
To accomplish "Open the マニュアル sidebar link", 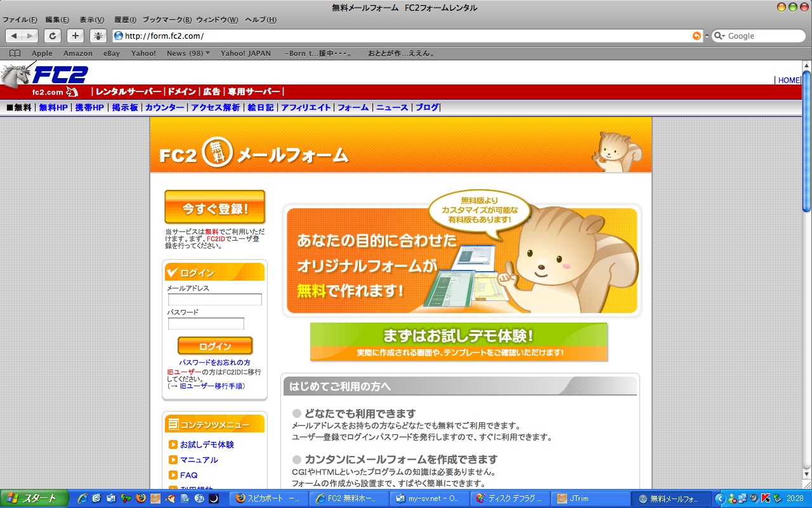I will pyautogui.click(x=199, y=460).
